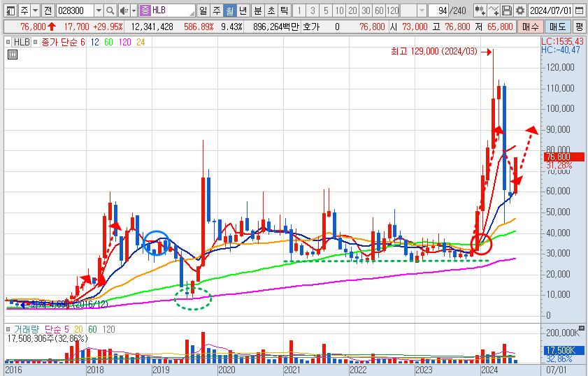Click the 매수 buy button
The image size is (588, 376).
(530, 27)
